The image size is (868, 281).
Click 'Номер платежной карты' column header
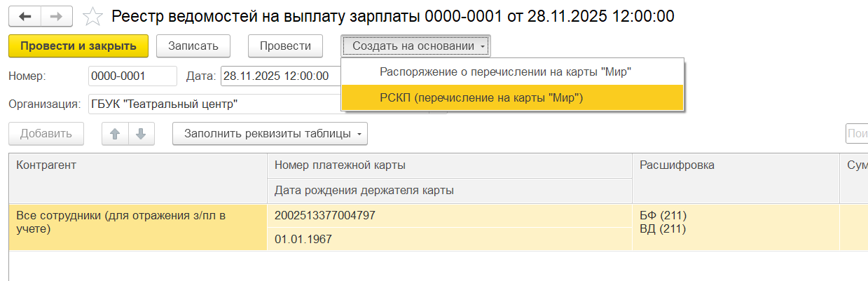click(449, 165)
